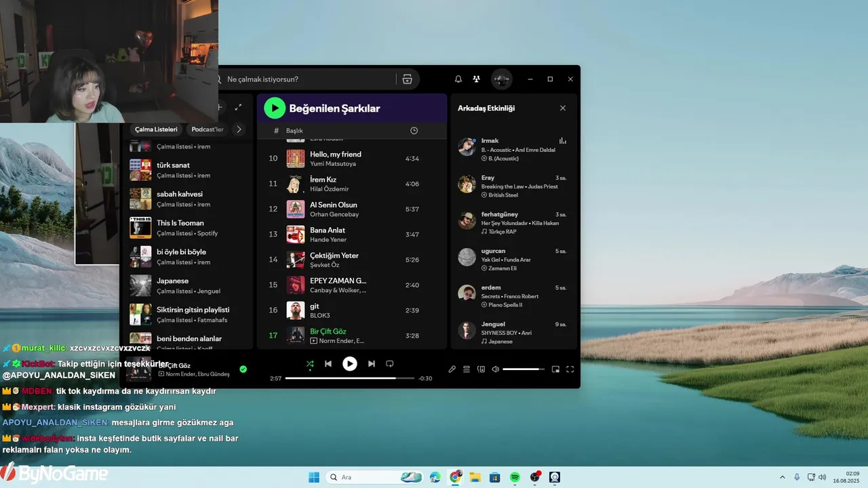
Task: Toggle shuffle in the player bar
Action: (x=310, y=364)
